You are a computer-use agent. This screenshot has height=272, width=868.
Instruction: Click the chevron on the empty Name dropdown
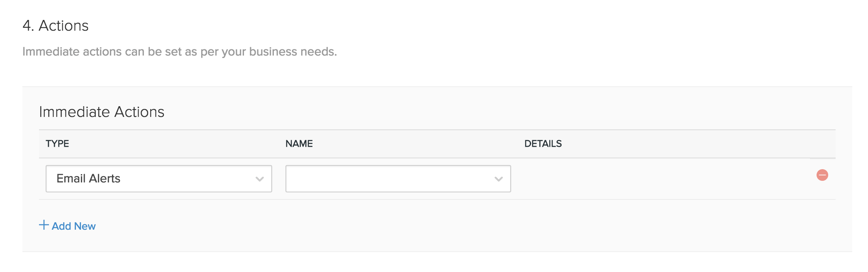tap(498, 179)
